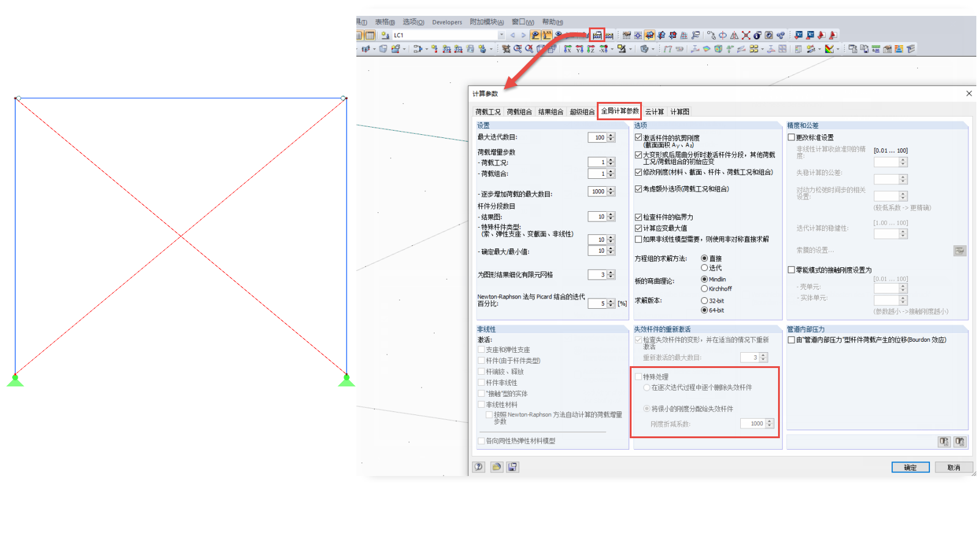
Task: Select Kirchhoff plate bending theory
Action: tap(704, 289)
